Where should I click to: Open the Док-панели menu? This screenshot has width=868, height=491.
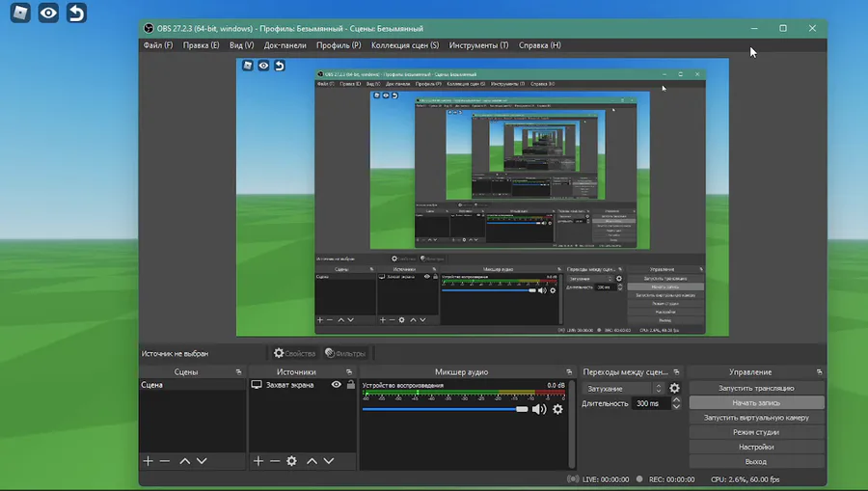click(285, 45)
